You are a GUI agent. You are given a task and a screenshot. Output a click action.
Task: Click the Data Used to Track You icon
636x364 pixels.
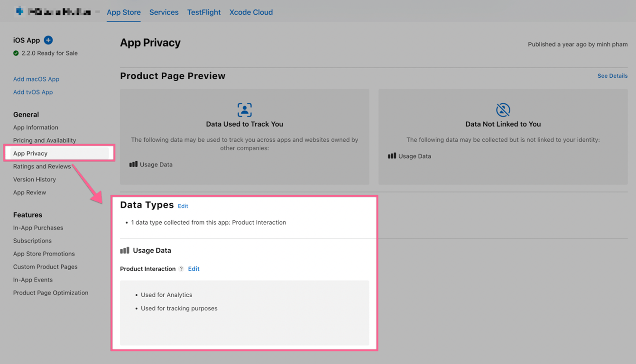point(245,110)
